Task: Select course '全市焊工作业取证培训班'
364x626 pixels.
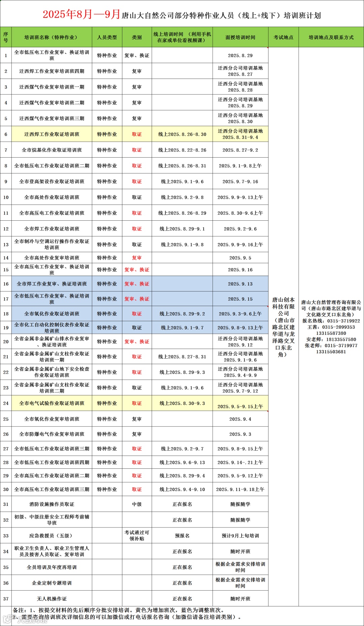Action: click(x=52, y=229)
